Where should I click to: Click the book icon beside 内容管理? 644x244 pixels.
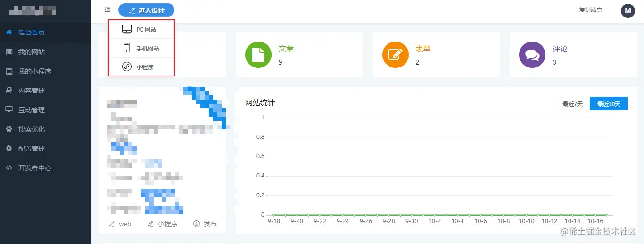tap(8, 91)
